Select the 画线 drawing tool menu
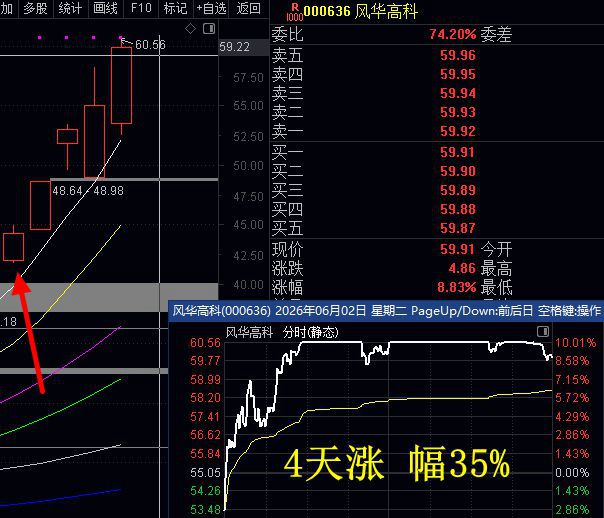The height and width of the screenshot is (518, 604). tap(105, 8)
